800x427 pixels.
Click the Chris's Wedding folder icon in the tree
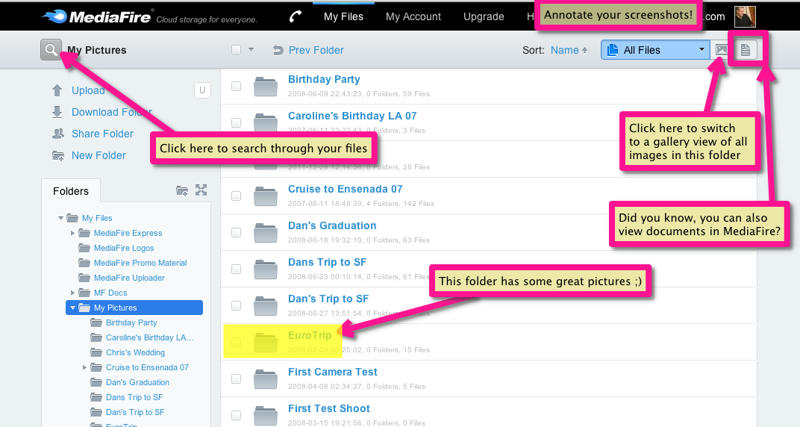96,352
